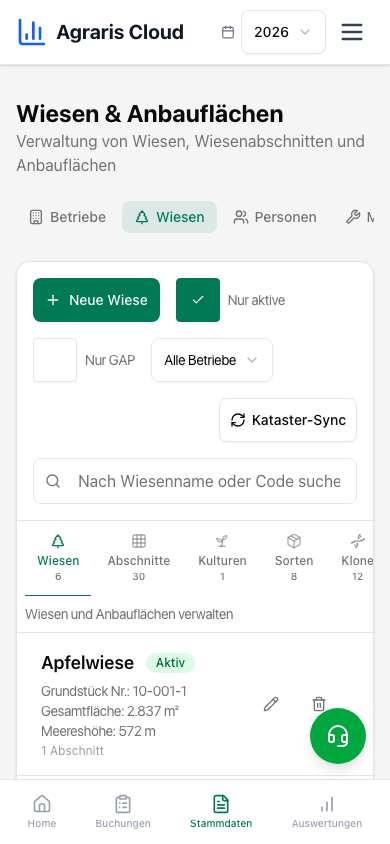Open support chat via headset button
The image size is (390, 844).
click(x=338, y=736)
